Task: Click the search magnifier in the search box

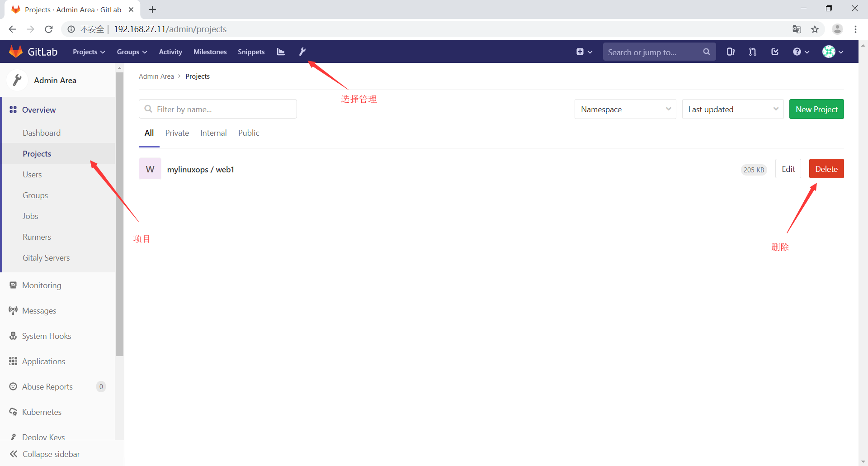Action: (x=707, y=52)
